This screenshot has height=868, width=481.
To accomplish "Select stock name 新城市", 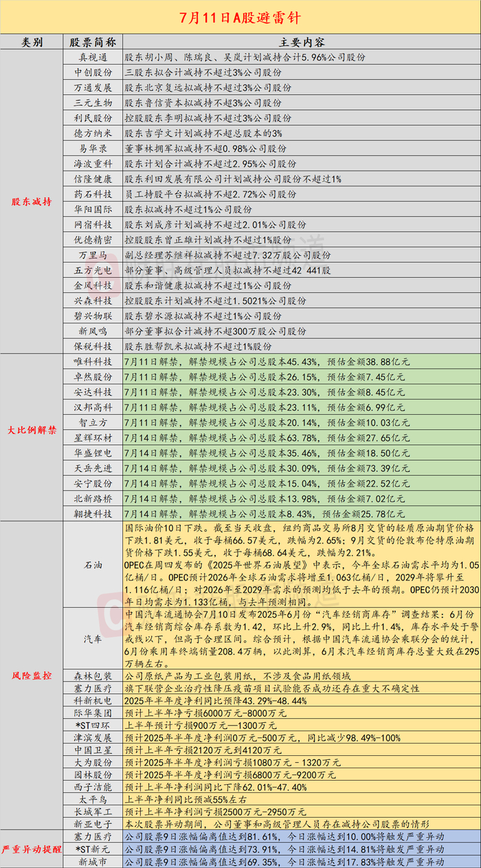I will click(93, 861).
